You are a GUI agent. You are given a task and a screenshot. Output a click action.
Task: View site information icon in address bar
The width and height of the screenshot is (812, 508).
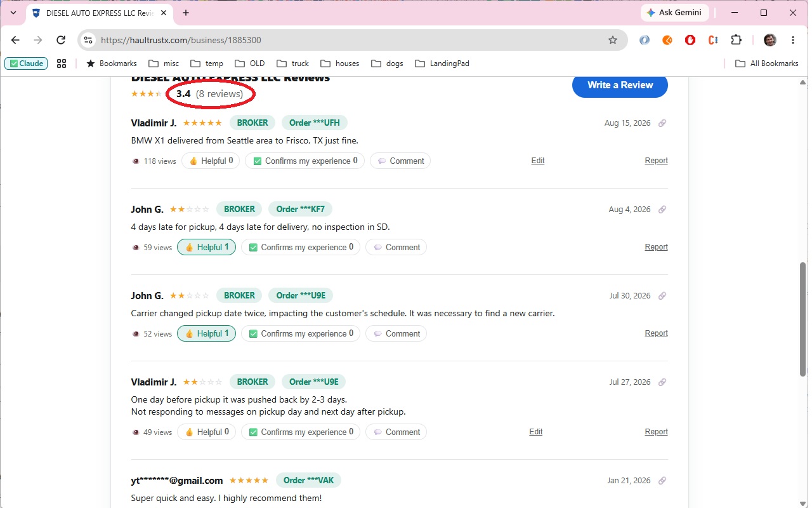pos(89,40)
